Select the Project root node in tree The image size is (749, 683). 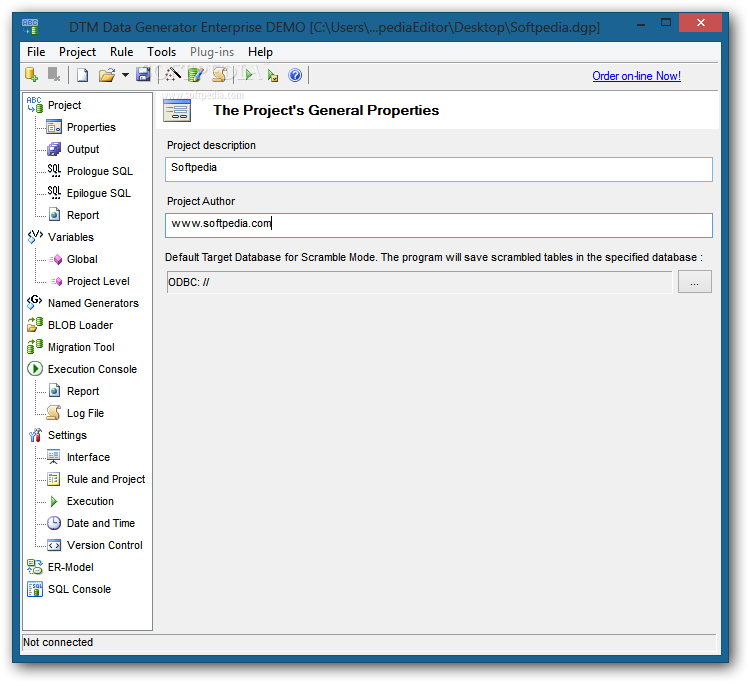pyautogui.click(x=64, y=105)
